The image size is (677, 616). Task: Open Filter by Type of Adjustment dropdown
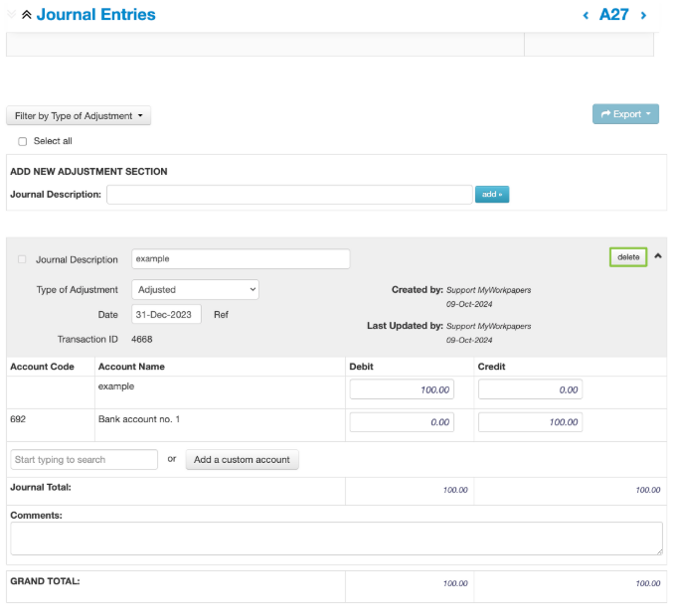(x=79, y=116)
